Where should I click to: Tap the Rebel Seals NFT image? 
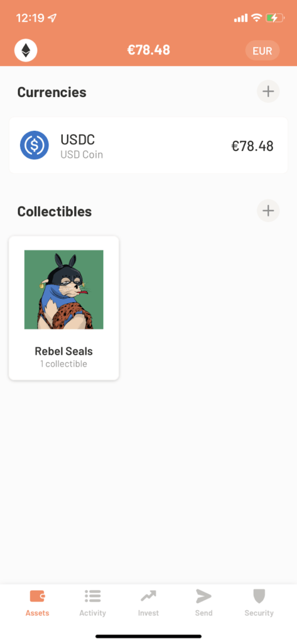(x=63, y=289)
